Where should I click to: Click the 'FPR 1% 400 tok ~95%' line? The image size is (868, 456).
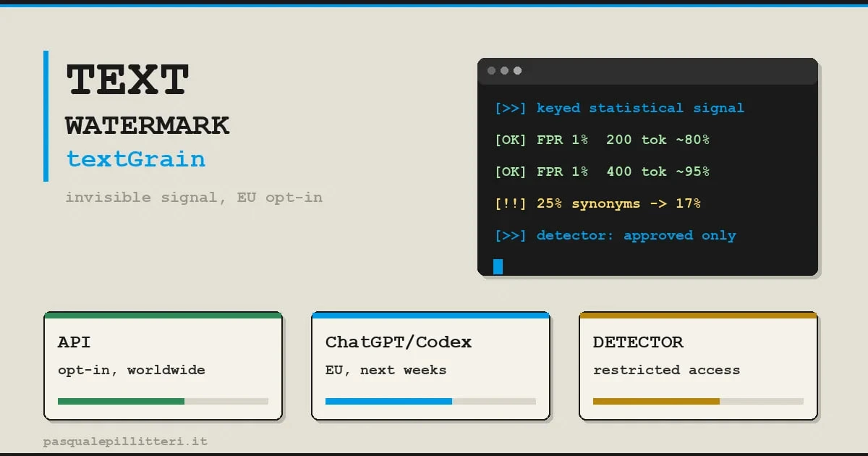(x=623, y=172)
